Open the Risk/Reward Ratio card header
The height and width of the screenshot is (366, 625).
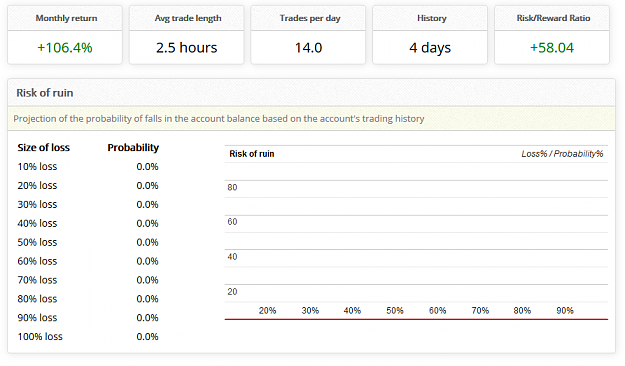552,18
